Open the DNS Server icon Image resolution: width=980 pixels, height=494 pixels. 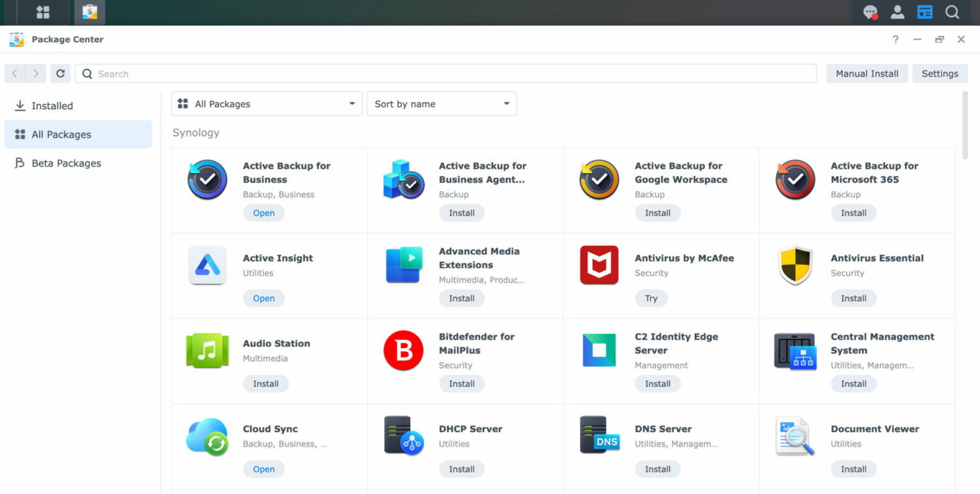598,436
